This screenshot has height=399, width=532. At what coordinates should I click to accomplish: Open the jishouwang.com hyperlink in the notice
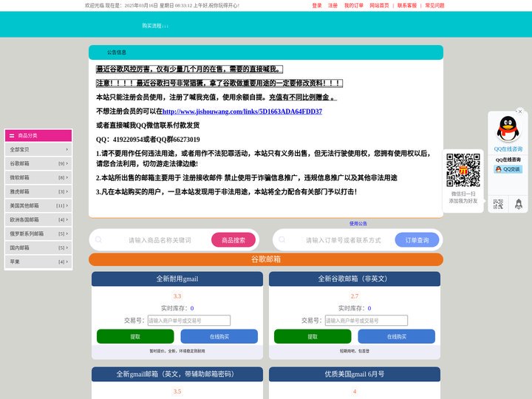[x=242, y=112]
